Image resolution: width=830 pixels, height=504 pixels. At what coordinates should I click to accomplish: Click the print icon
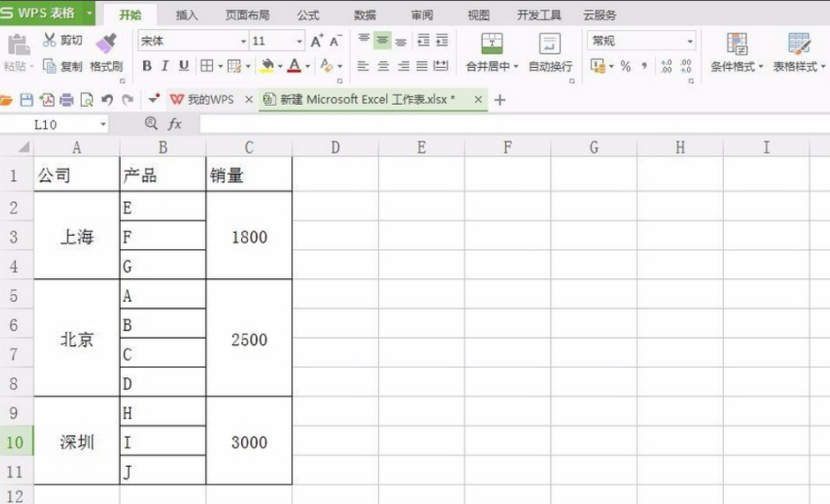[x=67, y=100]
